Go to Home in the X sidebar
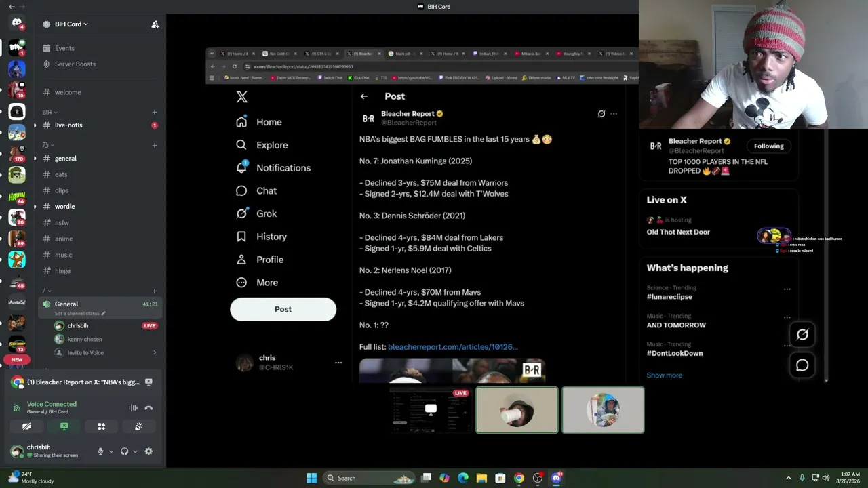 (x=259, y=122)
